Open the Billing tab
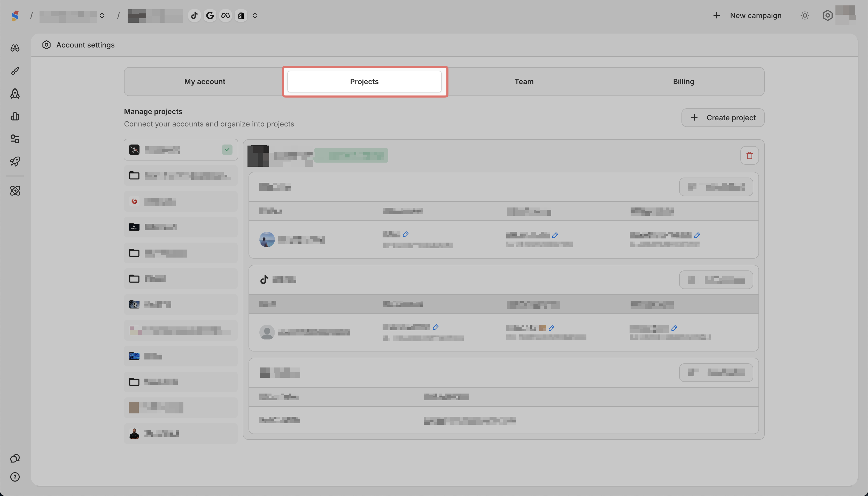Viewport: 868px width, 496px height. pyautogui.click(x=683, y=81)
